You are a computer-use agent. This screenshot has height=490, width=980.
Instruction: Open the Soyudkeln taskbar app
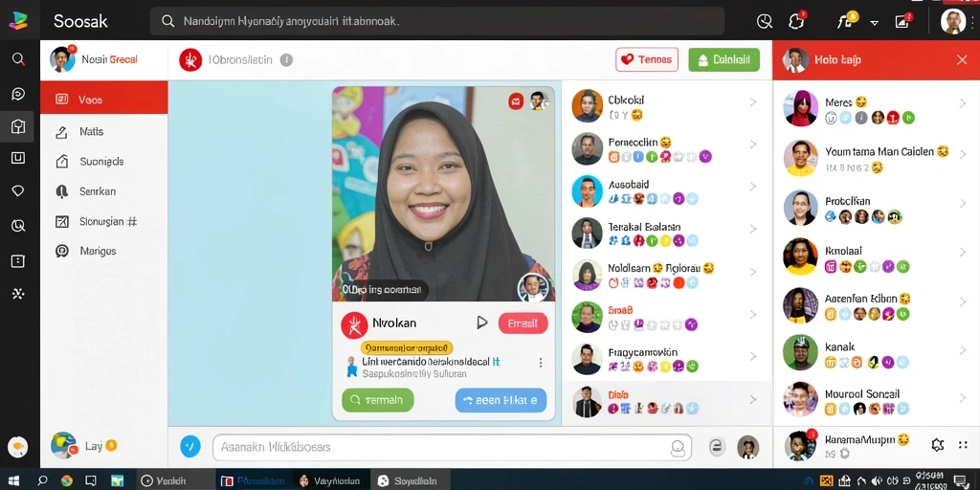pos(410,480)
